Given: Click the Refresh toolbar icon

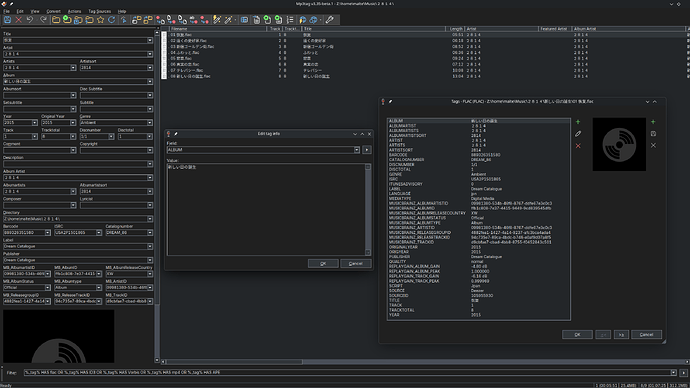Looking at the screenshot, I should (111, 20).
